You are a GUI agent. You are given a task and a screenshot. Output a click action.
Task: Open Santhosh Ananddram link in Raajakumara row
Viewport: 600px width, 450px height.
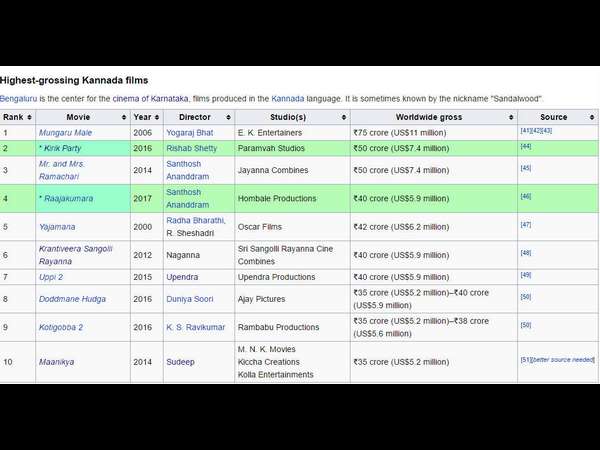(x=188, y=199)
